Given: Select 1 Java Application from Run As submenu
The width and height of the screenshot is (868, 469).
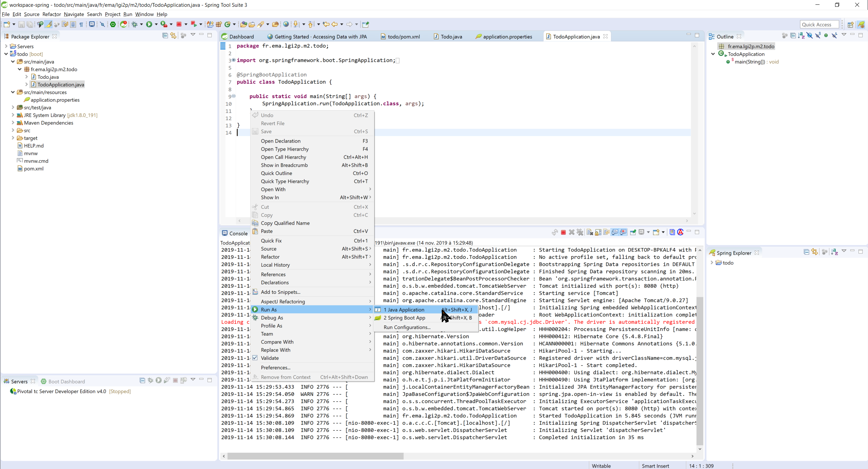Looking at the screenshot, I should pyautogui.click(x=426, y=309).
